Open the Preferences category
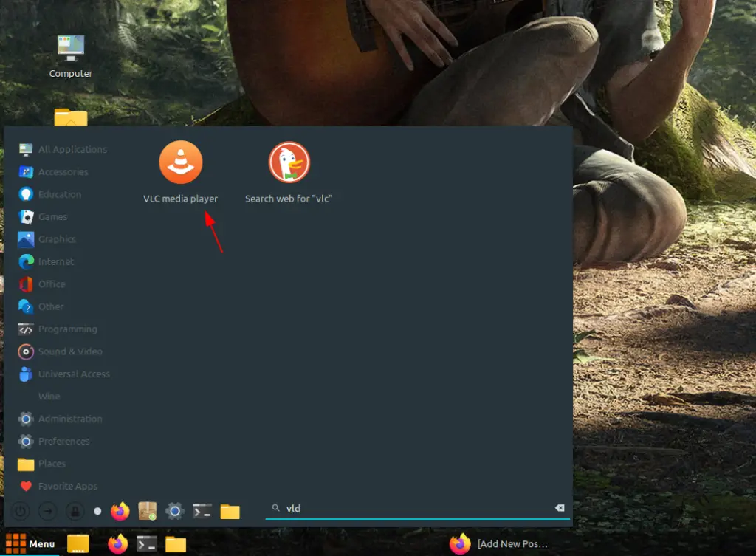 54,442
